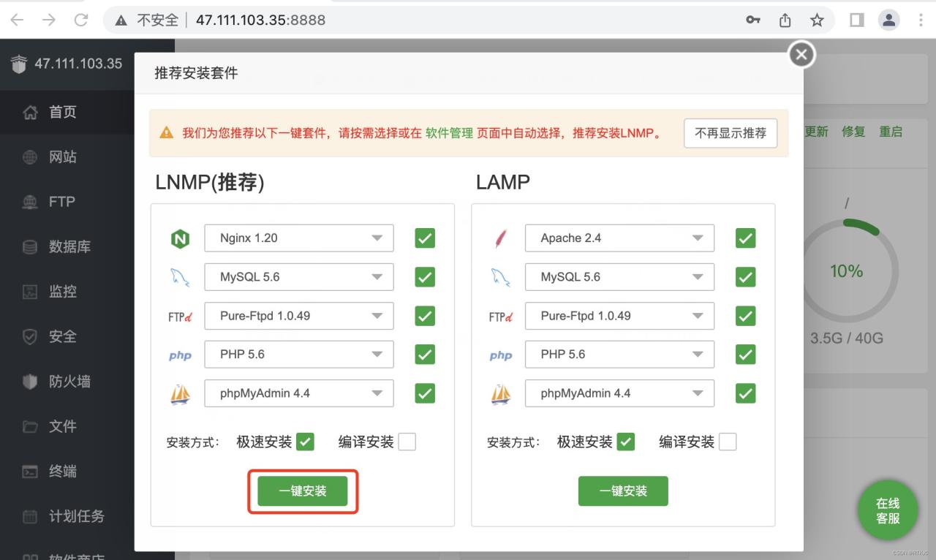
Task: Click the insecure-site warning triangle icon
Action: click(x=121, y=20)
